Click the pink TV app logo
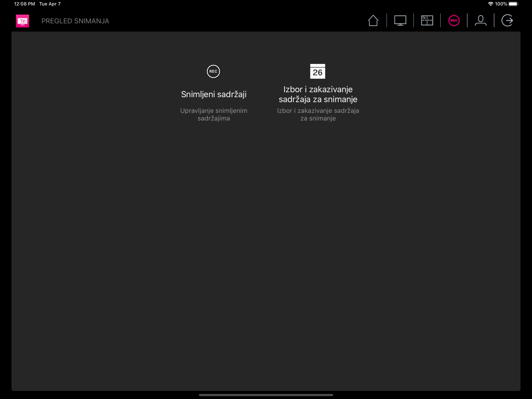The image size is (532, 399). [22, 21]
